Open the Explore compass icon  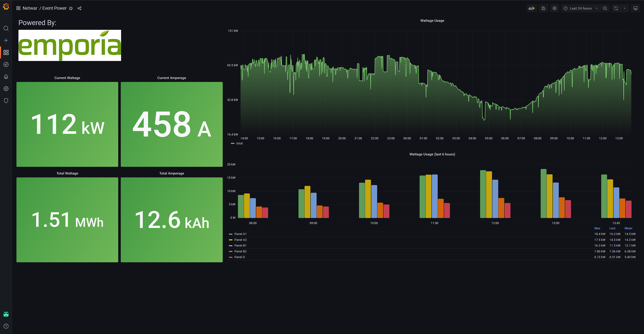(6, 65)
